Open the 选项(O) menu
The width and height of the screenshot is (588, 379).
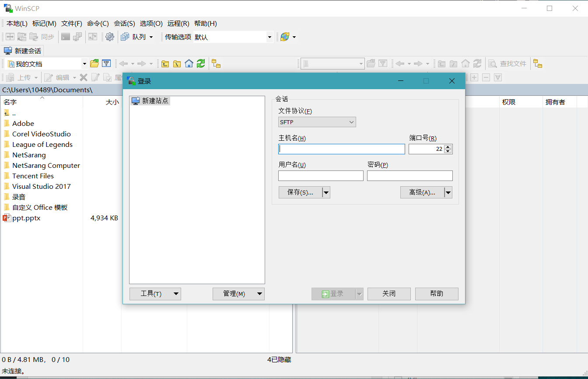point(151,23)
